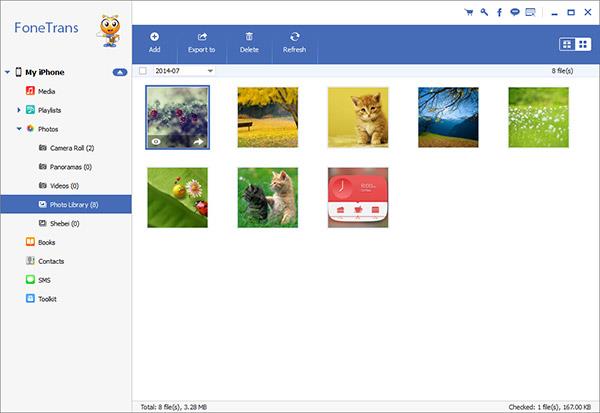The width and height of the screenshot is (600, 413).
Task: Collapse the My iPhone device tree
Action: [8, 72]
